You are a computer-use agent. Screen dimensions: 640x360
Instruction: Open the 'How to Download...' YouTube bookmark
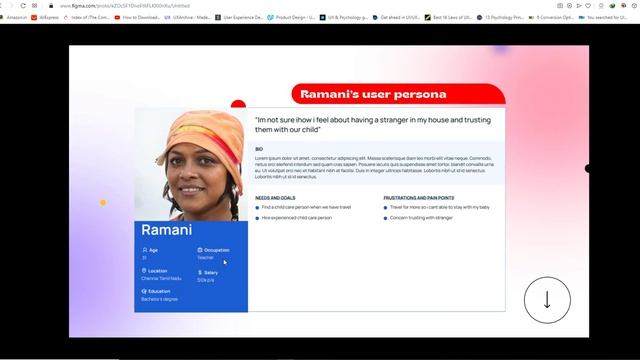tap(137, 18)
